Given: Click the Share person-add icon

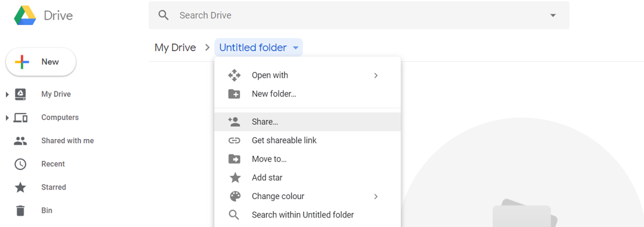Looking at the screenshot, I should pos(234,122).
